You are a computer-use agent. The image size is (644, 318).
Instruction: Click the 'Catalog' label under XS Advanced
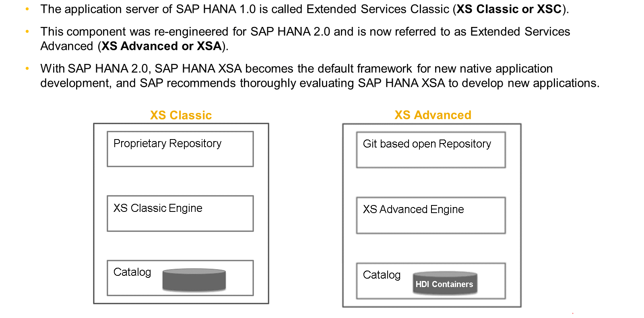(x=382, y=275)
